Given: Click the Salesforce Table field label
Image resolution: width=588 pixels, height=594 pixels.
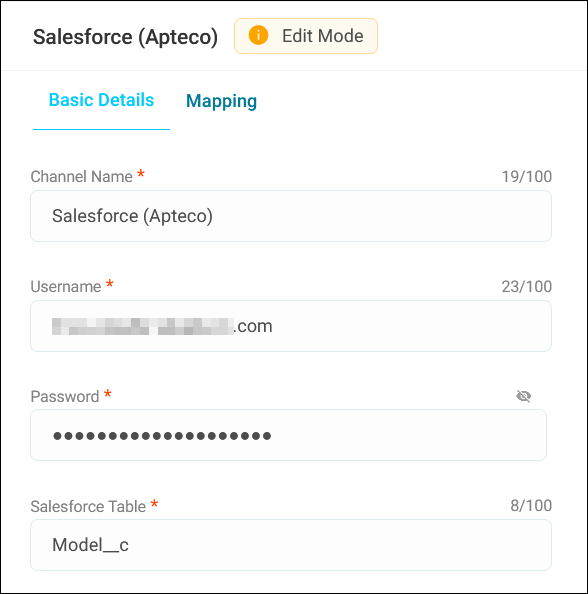Looking at the screenshot, I should tap(88, 506).
